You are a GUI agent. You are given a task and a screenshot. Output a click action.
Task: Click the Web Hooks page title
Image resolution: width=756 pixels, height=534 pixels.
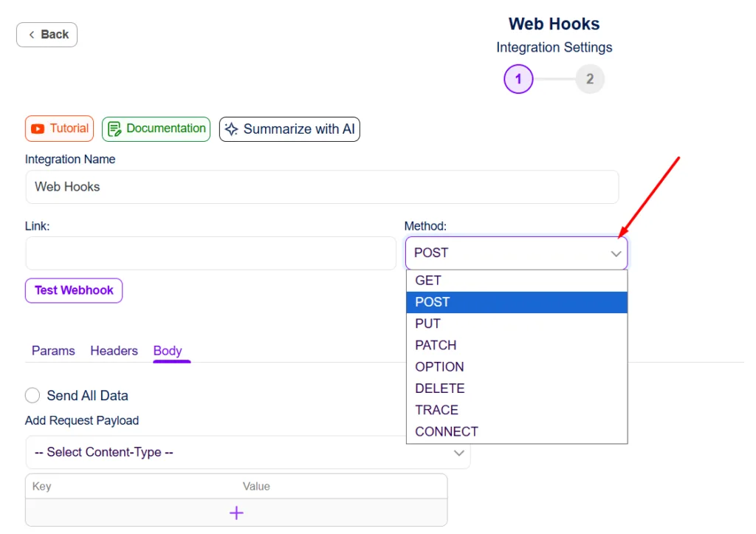click(554, 24)
